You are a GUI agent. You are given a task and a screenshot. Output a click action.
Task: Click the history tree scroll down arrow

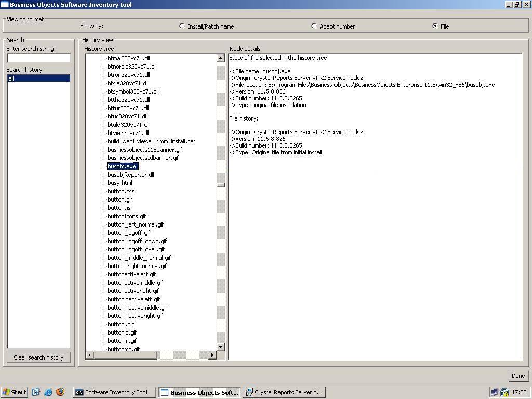(220, 347)
